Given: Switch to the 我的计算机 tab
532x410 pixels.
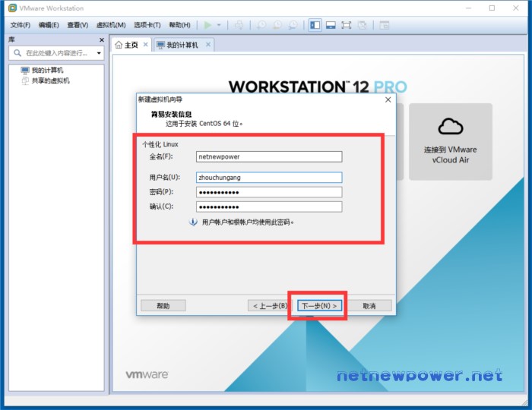Looking at the screenshot, I should (182, 45).
